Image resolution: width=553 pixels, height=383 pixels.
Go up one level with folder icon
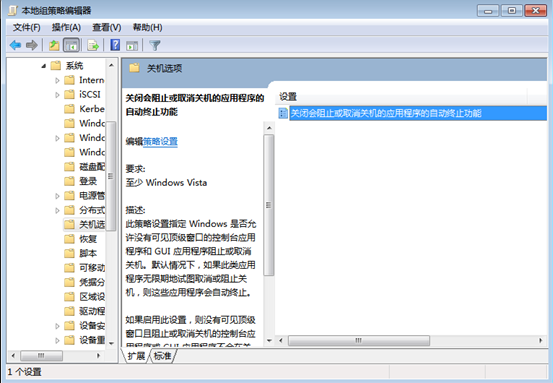(x=54, y=45)
